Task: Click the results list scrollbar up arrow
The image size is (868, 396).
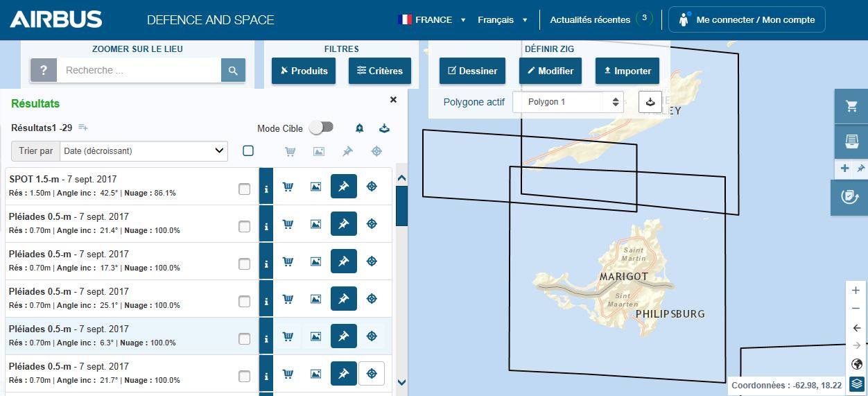Action: pyautogui.click(x=401, y=178)
